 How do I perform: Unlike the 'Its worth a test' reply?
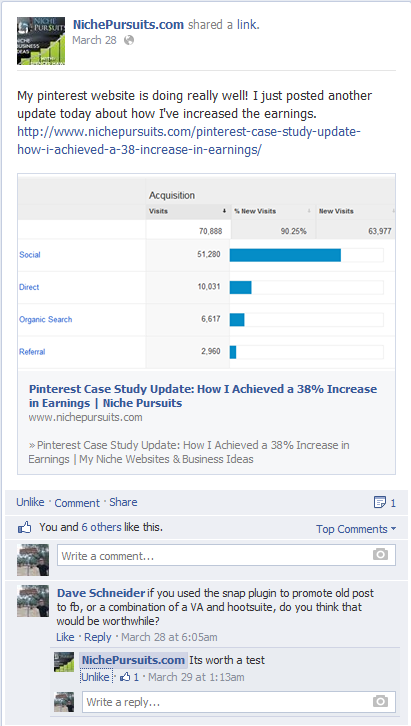click(x=95, y=677)
